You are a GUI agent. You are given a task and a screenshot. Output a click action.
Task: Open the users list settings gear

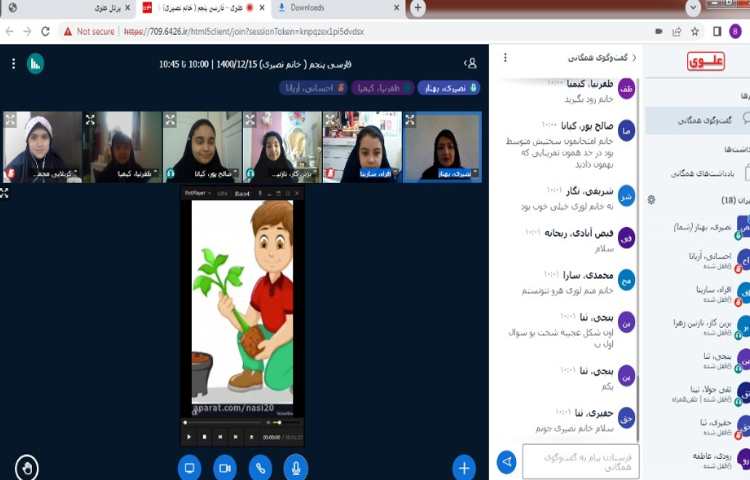coord(651,199)
